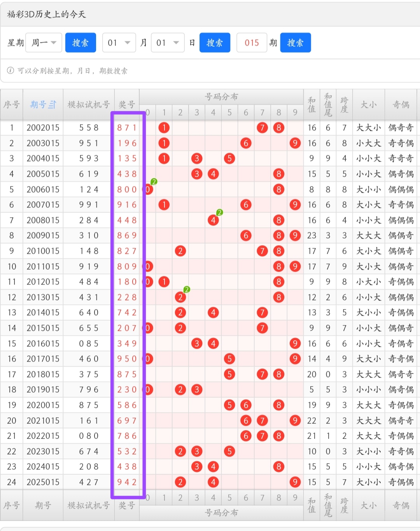Select the period number 2015015 cell

click(43, 328)
